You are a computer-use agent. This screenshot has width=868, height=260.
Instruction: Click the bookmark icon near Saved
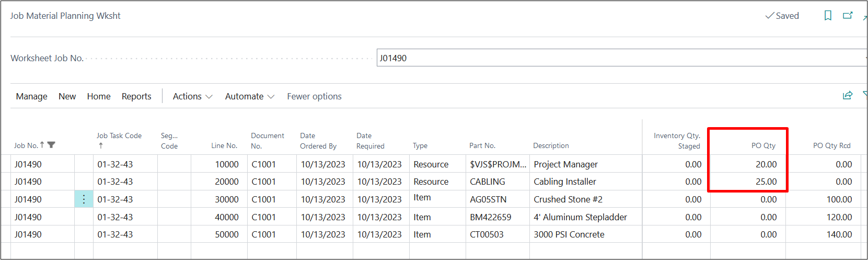point(828,16)
